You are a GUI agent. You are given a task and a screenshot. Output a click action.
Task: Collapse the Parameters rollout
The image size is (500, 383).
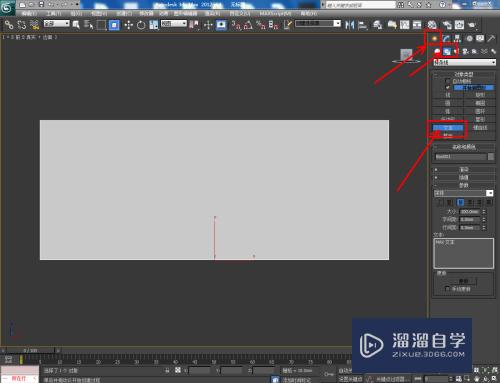click(464, 185)
